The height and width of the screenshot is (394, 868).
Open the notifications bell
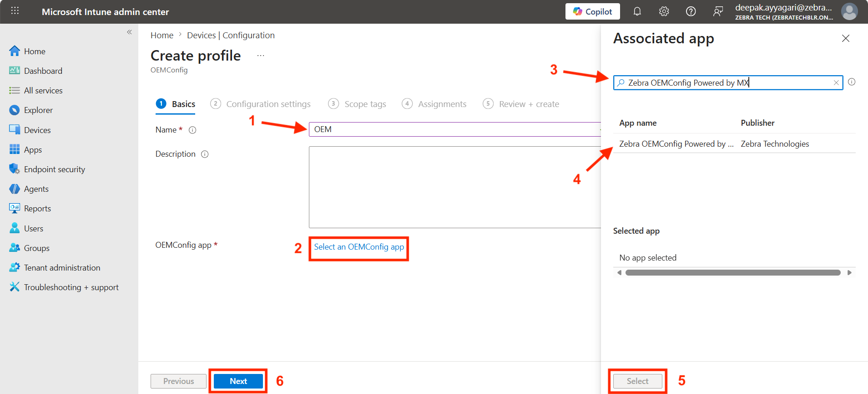(637, 11)
